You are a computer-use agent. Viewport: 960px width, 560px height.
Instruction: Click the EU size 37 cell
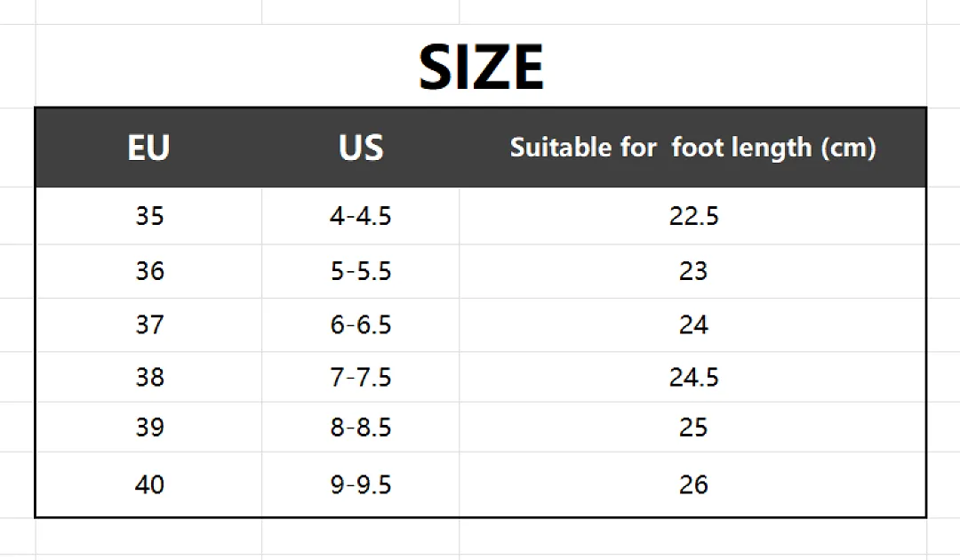tap(148, 325)
